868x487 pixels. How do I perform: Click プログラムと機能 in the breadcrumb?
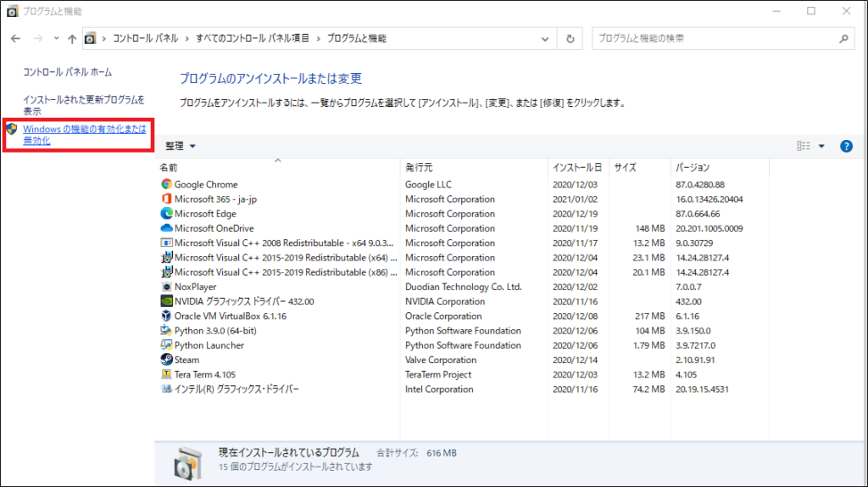[x=357, y=38]
